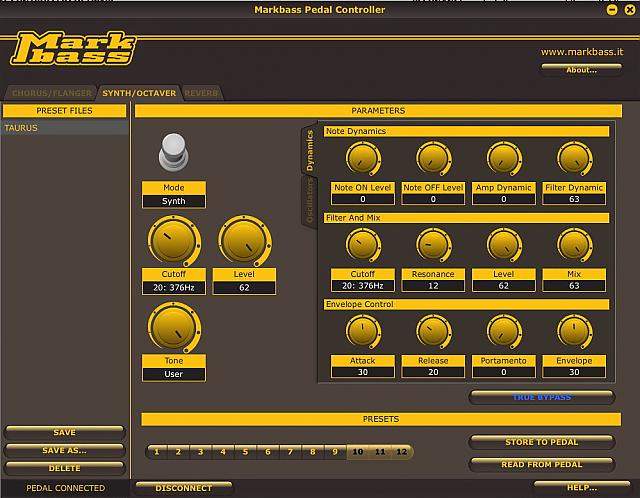Viewport: 640px width, 498px height.
Task: Turn the Filter Dynamic knob
Action: click(574, 158)
